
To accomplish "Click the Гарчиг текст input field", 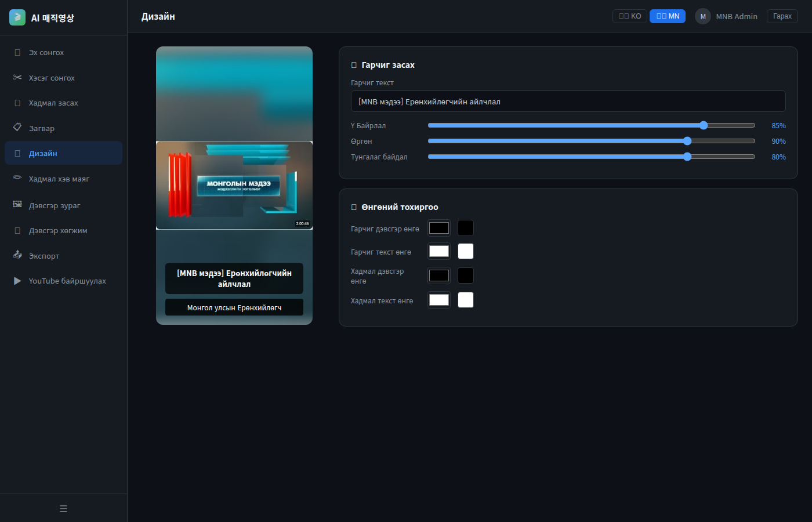I will point(568,101).
